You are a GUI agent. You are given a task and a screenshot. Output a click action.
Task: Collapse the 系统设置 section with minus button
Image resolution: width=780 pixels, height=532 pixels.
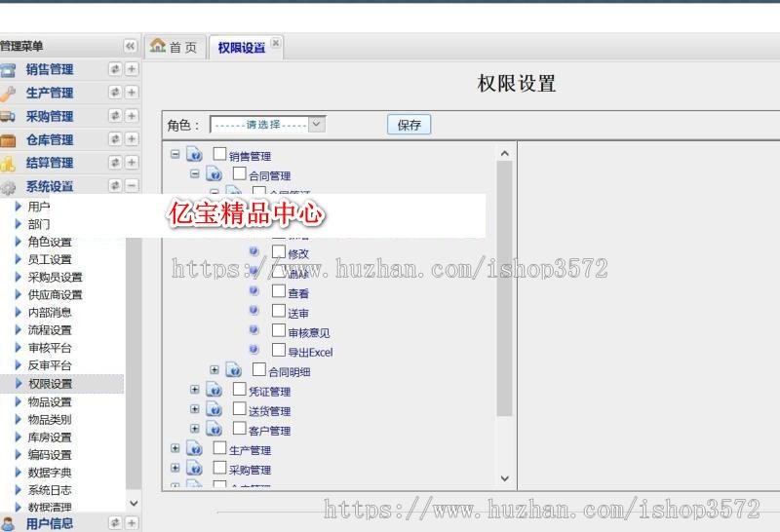pos(132,186)
